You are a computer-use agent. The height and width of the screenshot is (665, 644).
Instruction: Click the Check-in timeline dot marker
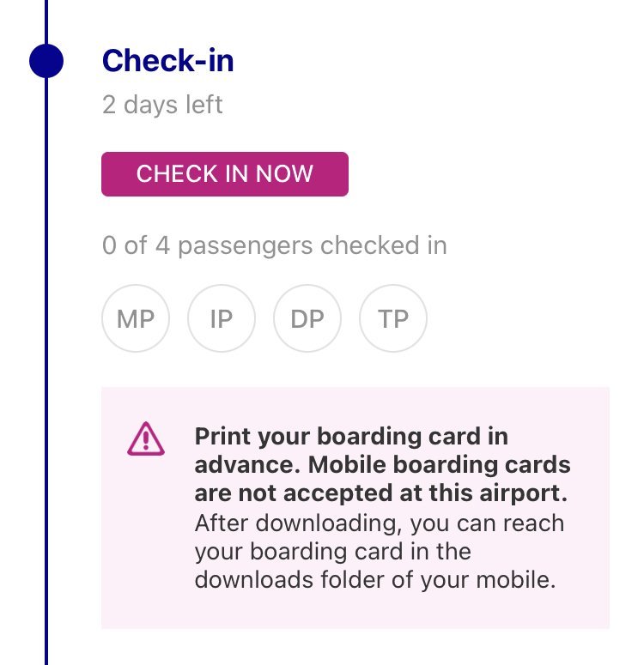pos(46,61)
